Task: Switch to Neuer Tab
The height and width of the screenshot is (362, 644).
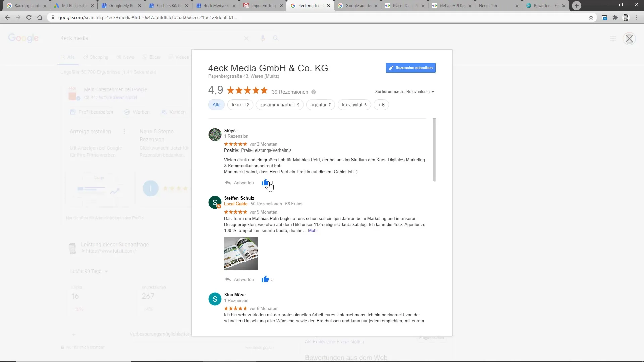Action: click(x=499, y=6)
